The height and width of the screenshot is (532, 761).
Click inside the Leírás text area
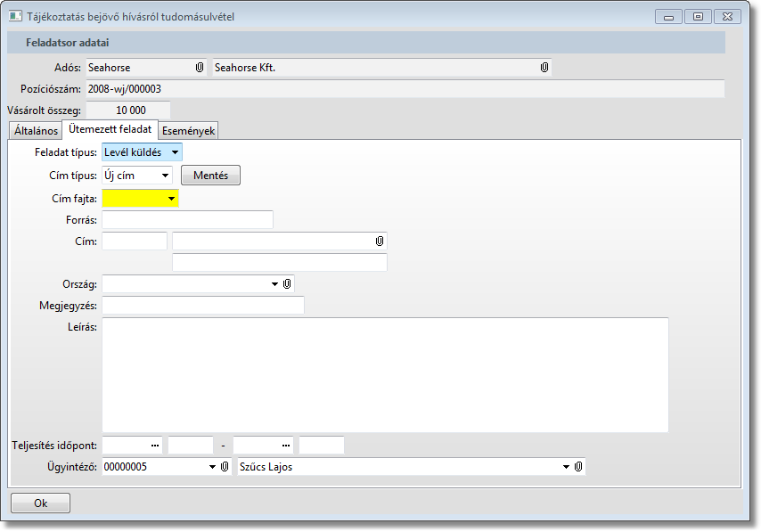(385, 375)
